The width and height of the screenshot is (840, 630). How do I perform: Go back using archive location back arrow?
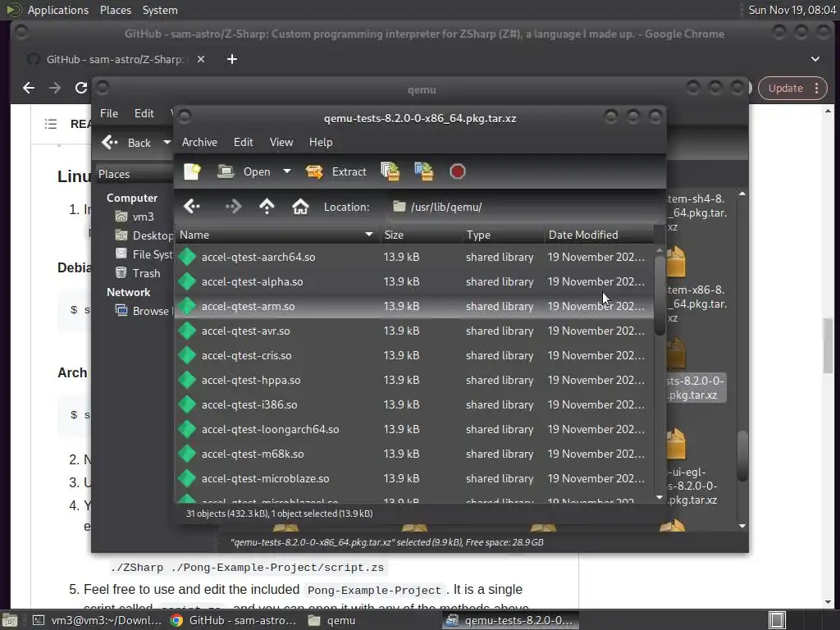pos(192,206)
